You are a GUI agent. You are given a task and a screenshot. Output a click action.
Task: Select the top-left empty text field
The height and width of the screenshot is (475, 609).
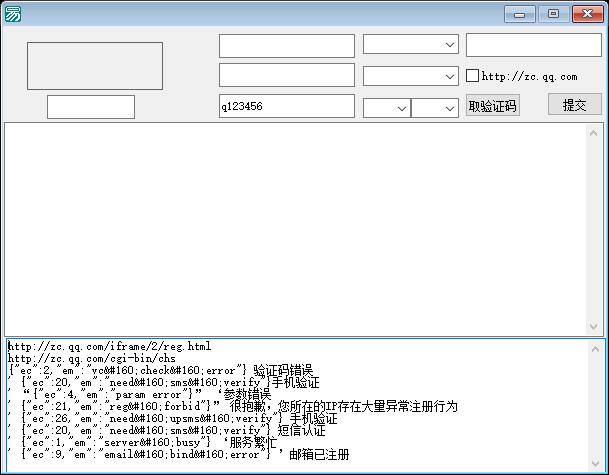click(286, 45)
